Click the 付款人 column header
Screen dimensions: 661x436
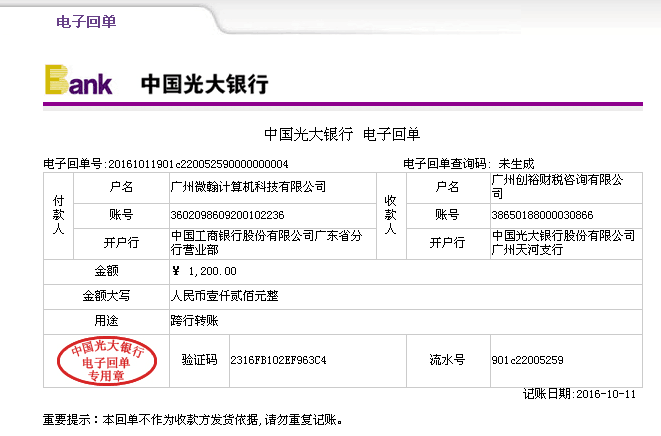tap(59, 215)
